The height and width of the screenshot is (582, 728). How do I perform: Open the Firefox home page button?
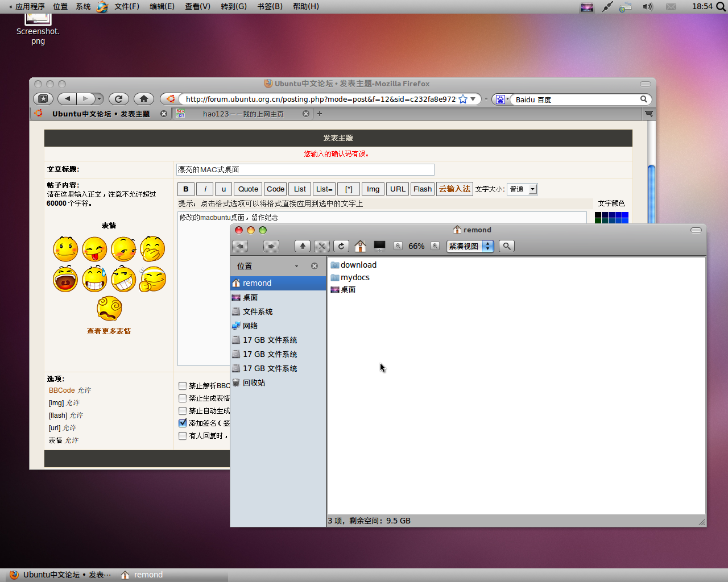pyautogui.click(x=144, y=99)
